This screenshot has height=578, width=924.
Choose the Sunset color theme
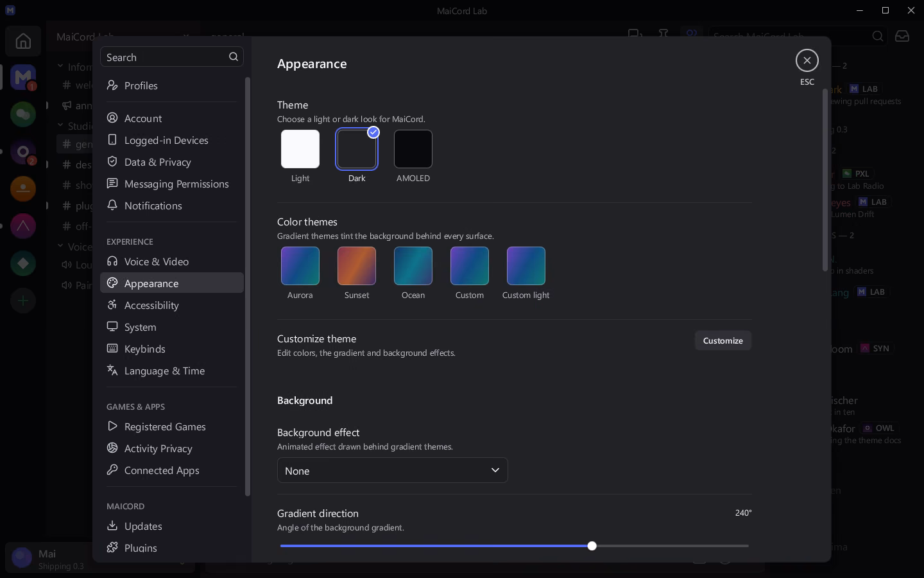tap(357, 266)
